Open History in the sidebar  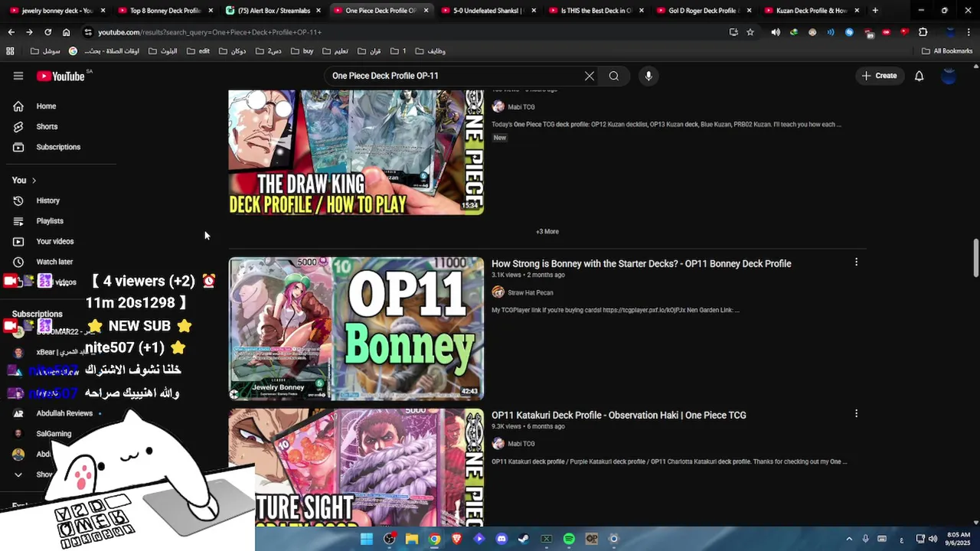point(47,201)
